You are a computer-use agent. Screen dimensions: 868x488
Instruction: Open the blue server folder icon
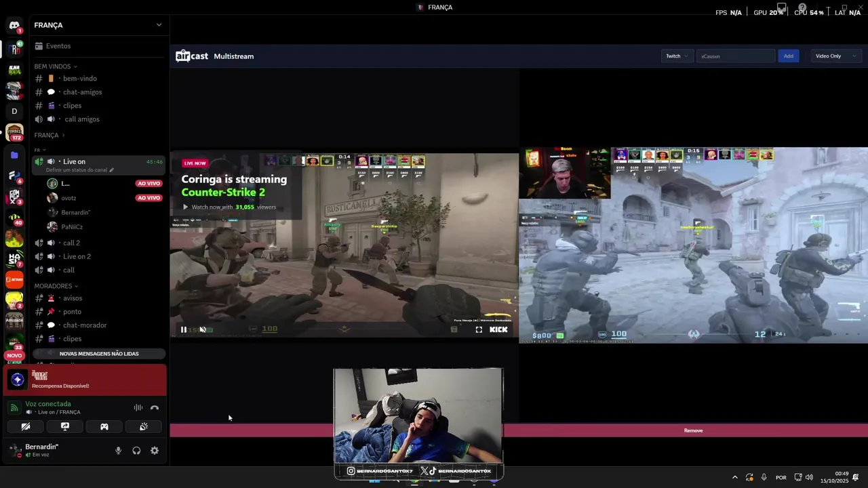(x=14, y=155)
